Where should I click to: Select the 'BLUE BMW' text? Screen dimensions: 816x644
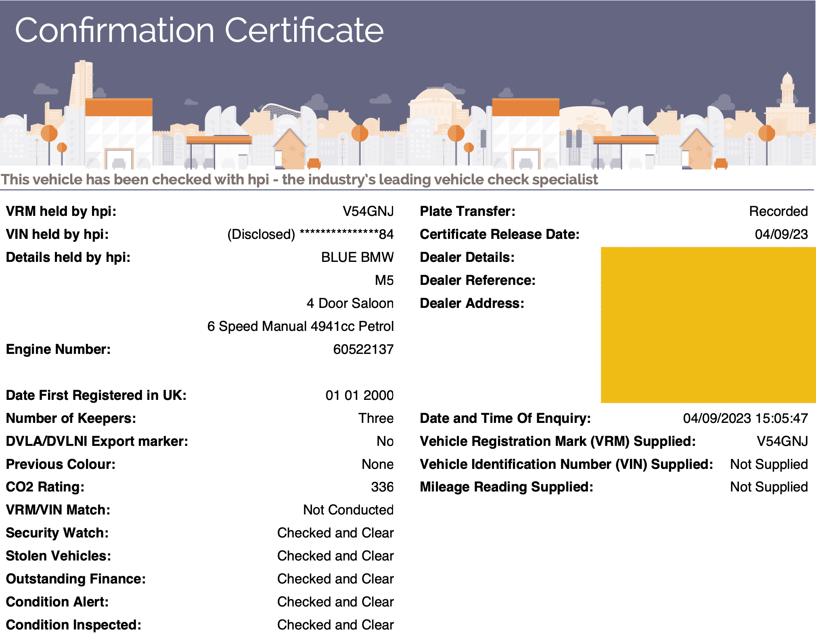coord(357,257)
